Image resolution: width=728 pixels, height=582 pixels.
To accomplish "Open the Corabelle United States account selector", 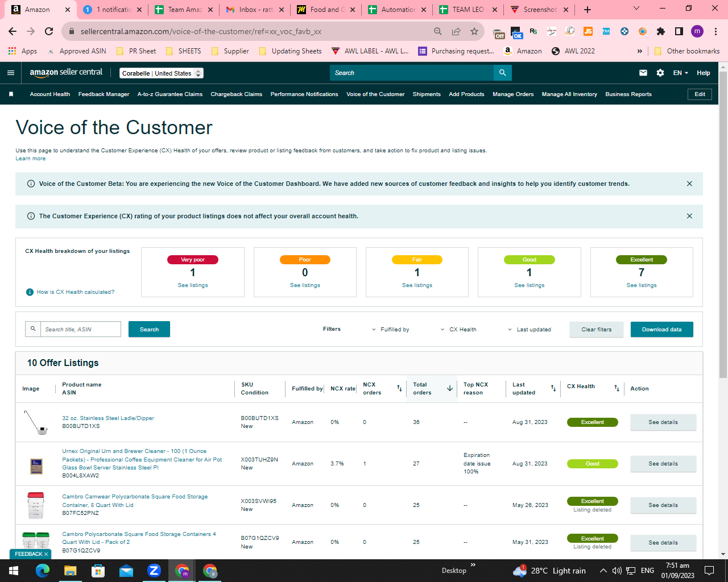I will pyautogui.click(x=162, y=73).
